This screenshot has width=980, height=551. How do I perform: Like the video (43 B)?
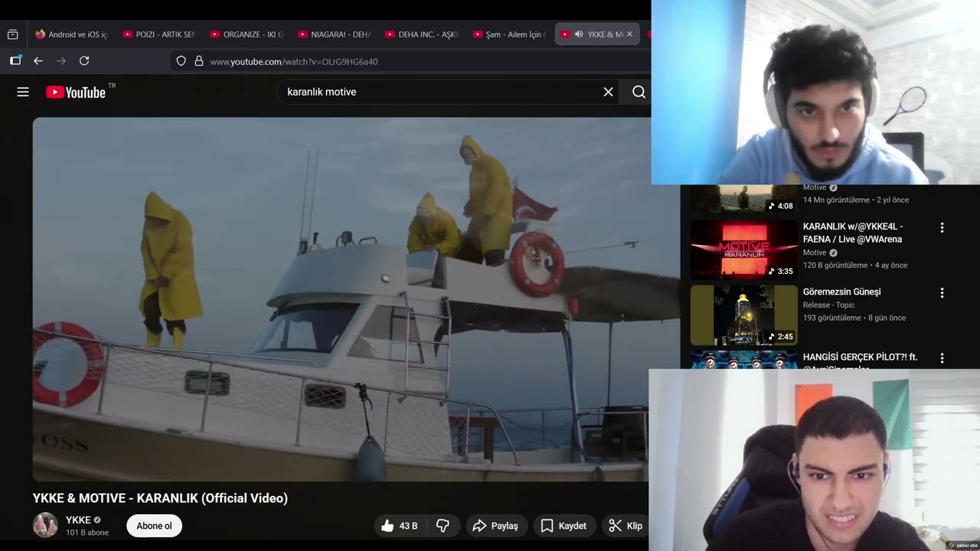401,526
